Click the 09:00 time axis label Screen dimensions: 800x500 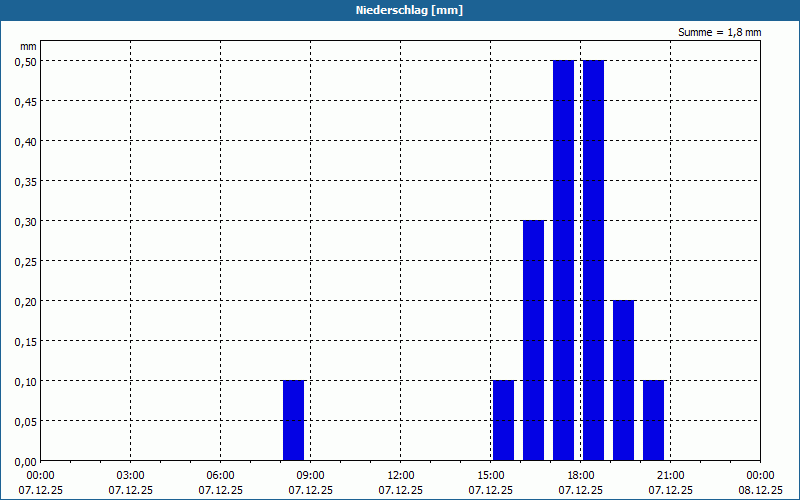pos(311,476)
